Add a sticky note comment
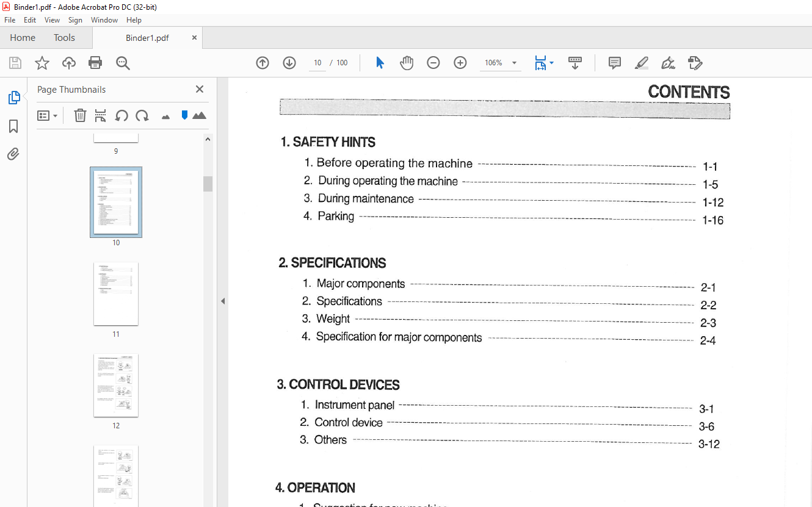Viewport: 812px width, 507px height. coord(615,63)
